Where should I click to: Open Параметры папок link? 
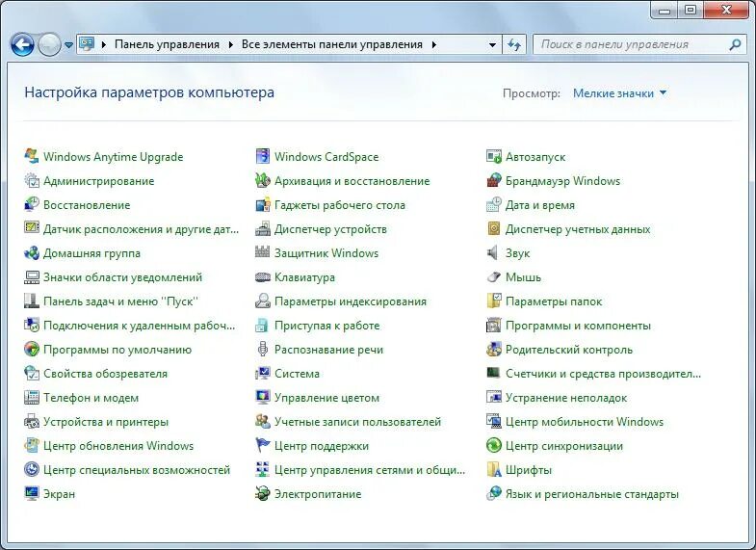tap(554, 301)
